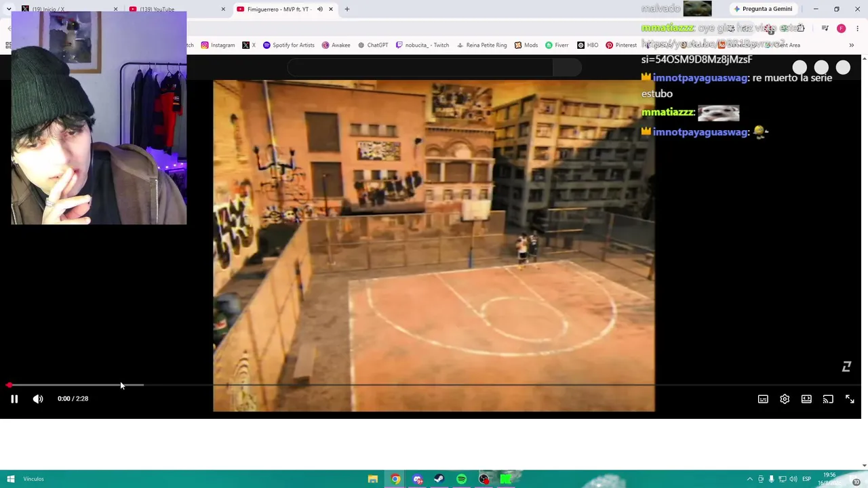Pause the YouTube video
The height and width of the screenshot is (488, 868).
point(14,399)
